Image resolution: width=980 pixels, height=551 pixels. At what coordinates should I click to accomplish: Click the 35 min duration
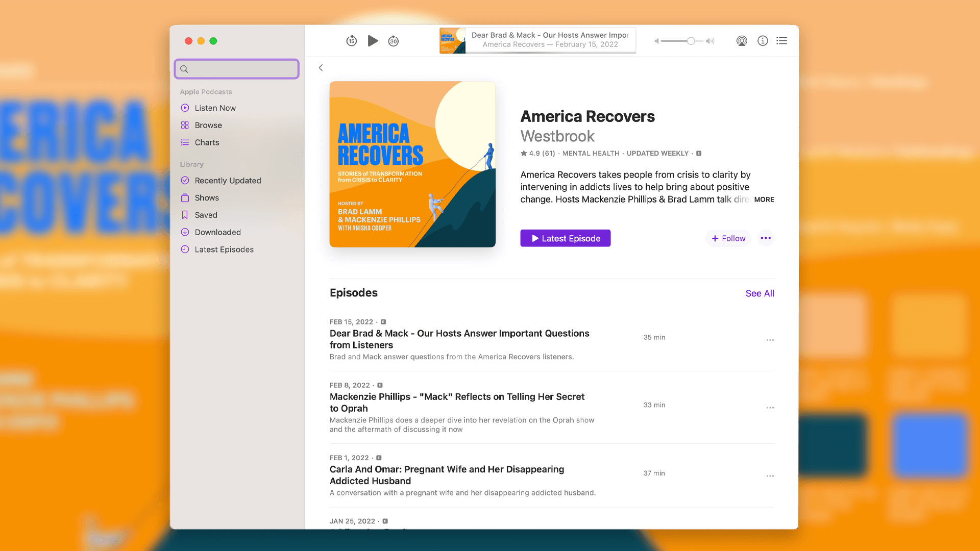coord(654,337)
